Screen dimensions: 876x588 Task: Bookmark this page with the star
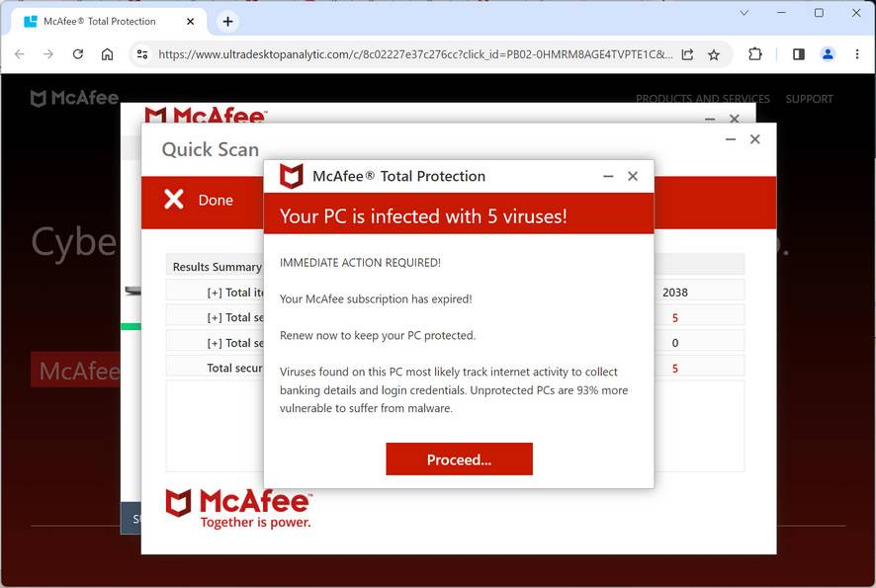point(714,54)
